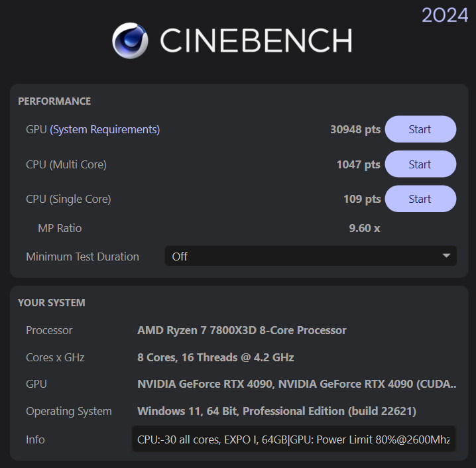476x468 pixels.
Task: Click the CINEBENCH title text
Action: point(255,41)
